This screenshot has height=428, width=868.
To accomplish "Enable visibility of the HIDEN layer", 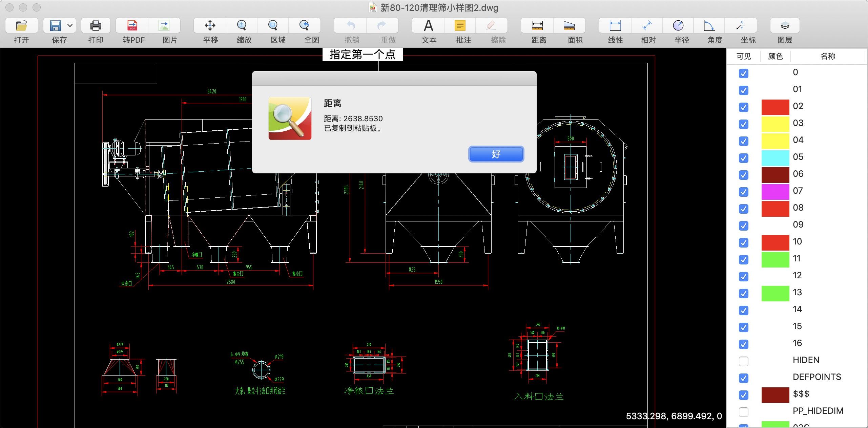I will [x=744, y=361].
